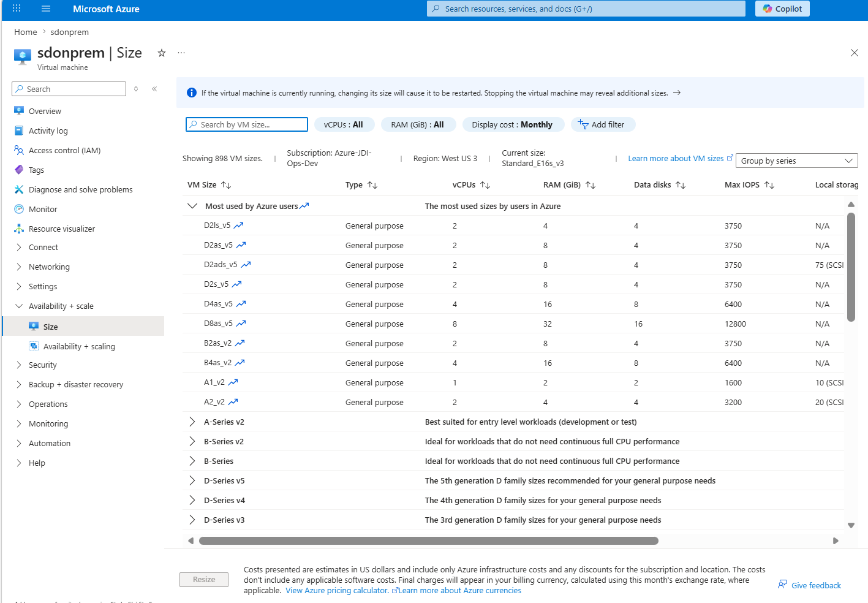The image size is (868, 603).
Task: Focus the Search by VM size field
Action: pos(247,124)
